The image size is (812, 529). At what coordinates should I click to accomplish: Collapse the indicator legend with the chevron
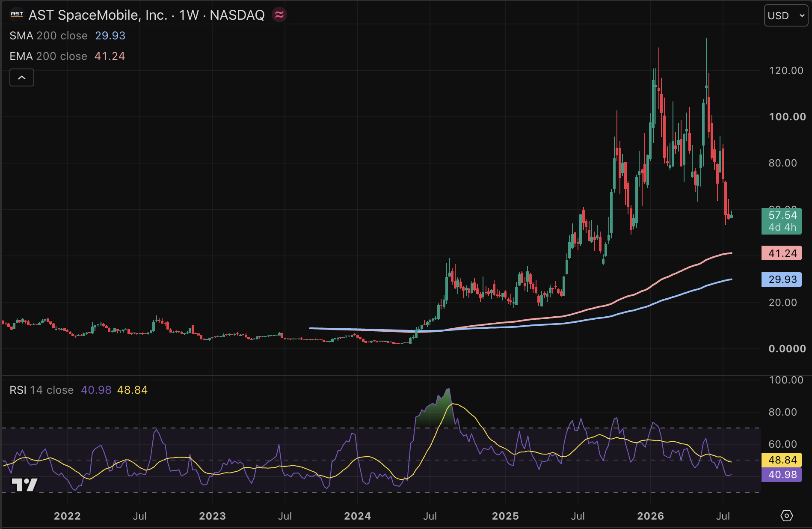pos(22,77)
